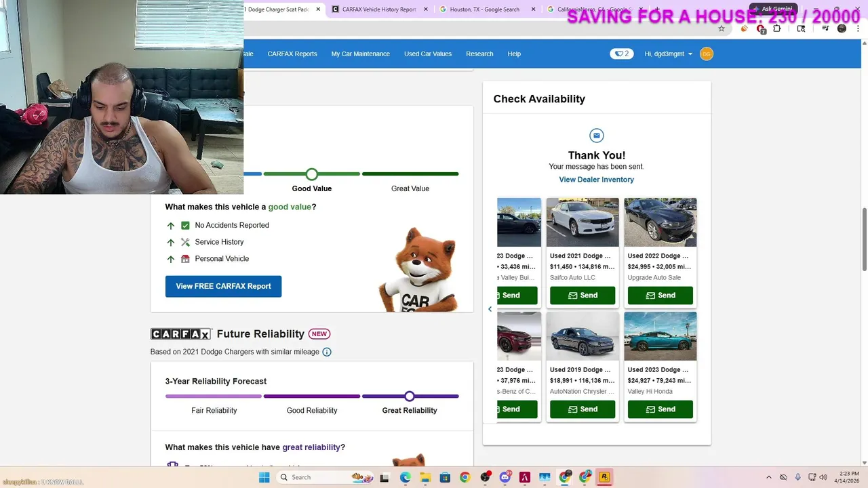Click the good value link
Image resolution: width=868 pixels, height=488 pixels.
[x=290, y=207]
